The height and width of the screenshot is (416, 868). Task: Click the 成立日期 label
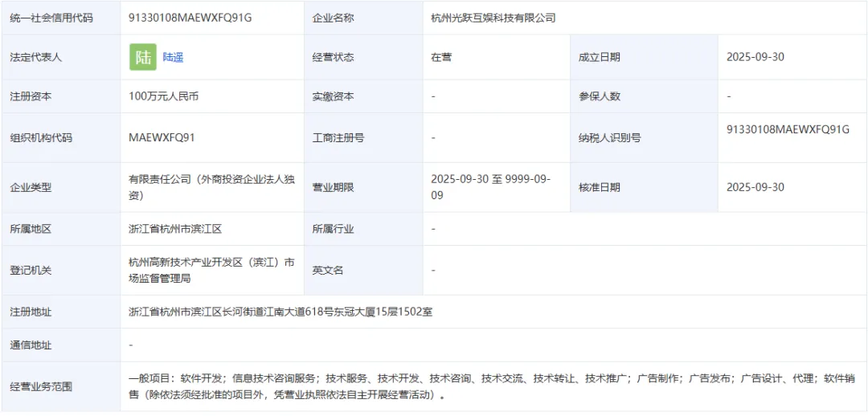pos(599,57)
